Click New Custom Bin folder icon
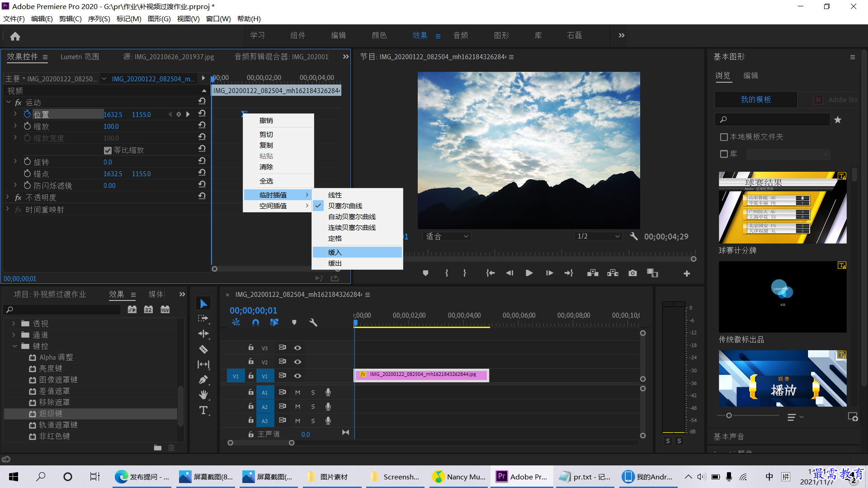Viewport: 868px width, 488px height. point(157,447)
